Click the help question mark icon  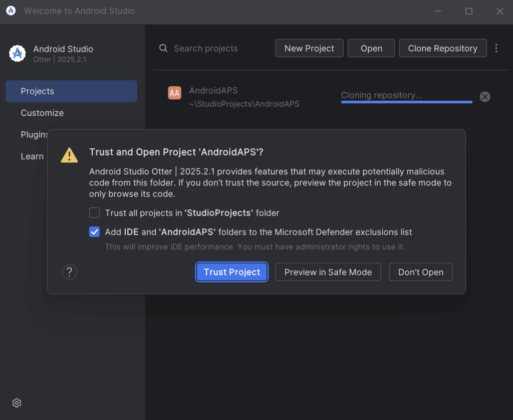(69, 272)
